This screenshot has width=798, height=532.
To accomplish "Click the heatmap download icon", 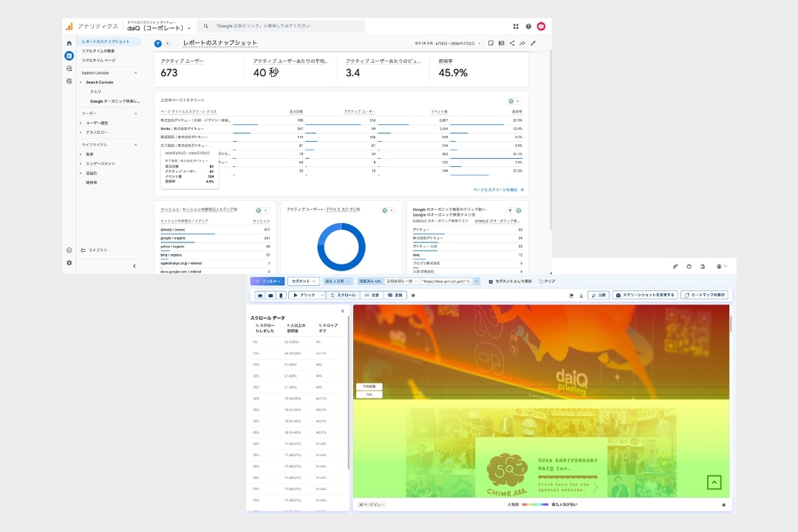I will pos(581,296).
